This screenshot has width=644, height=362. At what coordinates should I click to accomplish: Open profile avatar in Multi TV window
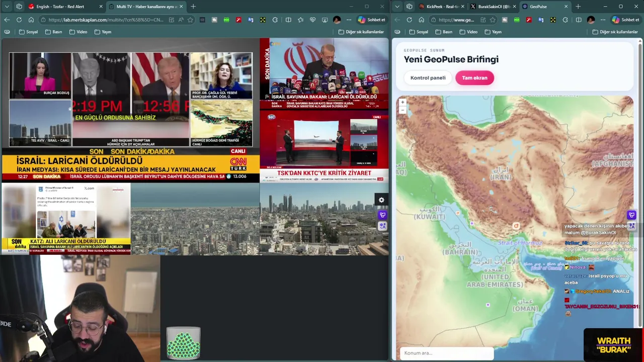[337, 20]
